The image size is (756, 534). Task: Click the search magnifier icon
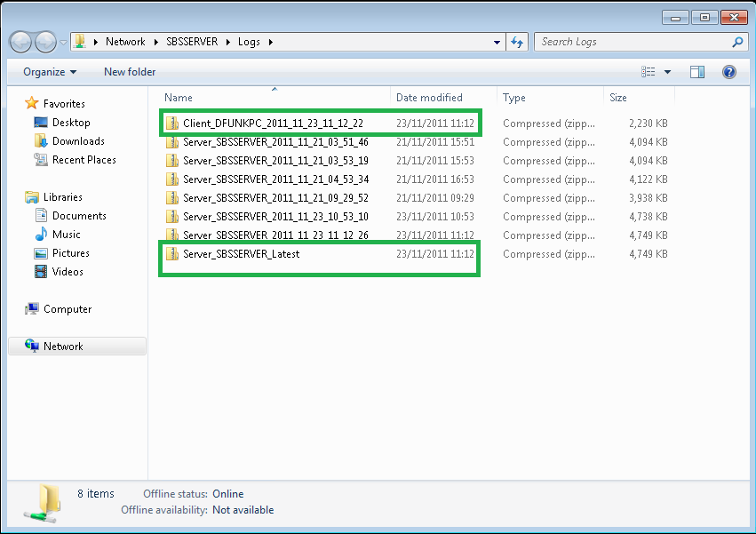coord(737,42)
